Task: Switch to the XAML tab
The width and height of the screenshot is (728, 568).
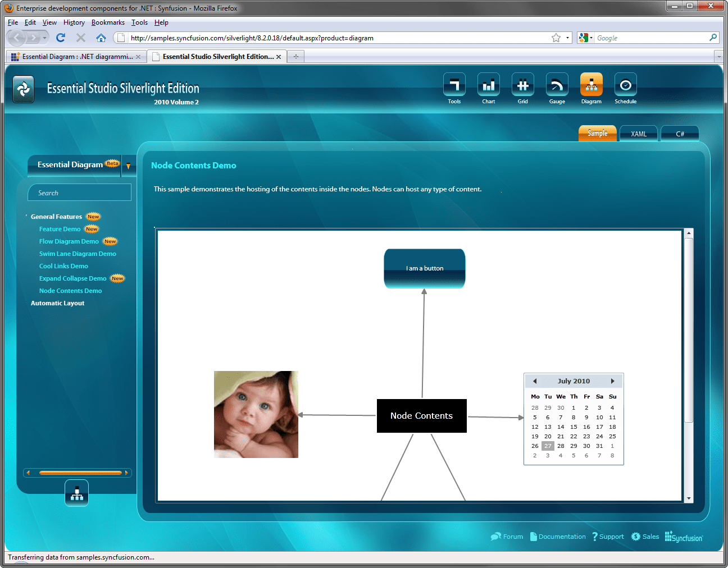Action: coord(638,134)
